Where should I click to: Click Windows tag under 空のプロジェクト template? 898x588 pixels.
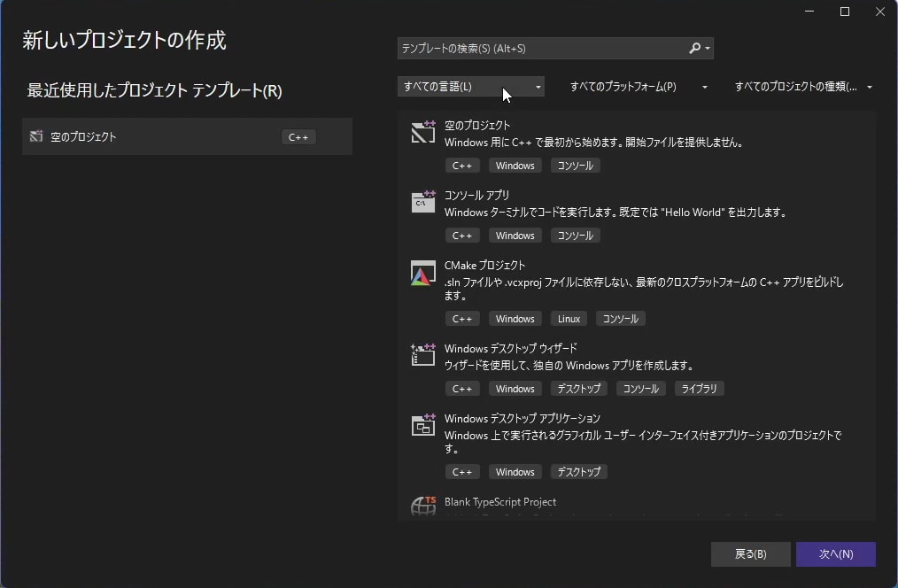(x=515, y=166)
